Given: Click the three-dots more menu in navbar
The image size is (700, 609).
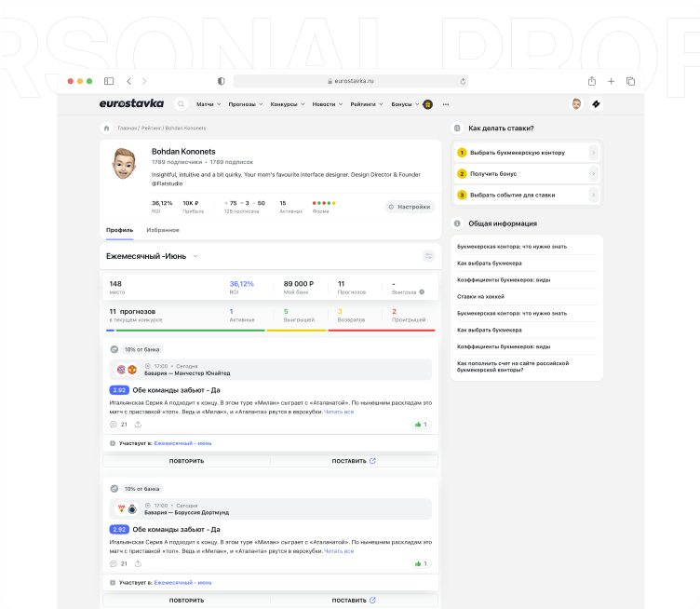Looking at the screenshot, I should [x=446, y=104].
